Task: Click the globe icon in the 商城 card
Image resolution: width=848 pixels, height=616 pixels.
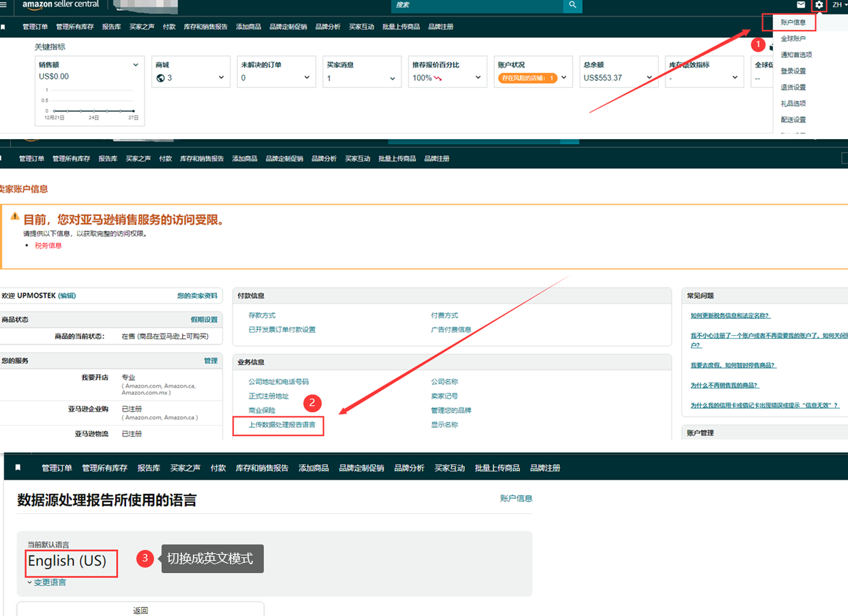Action: pos(160,78)
